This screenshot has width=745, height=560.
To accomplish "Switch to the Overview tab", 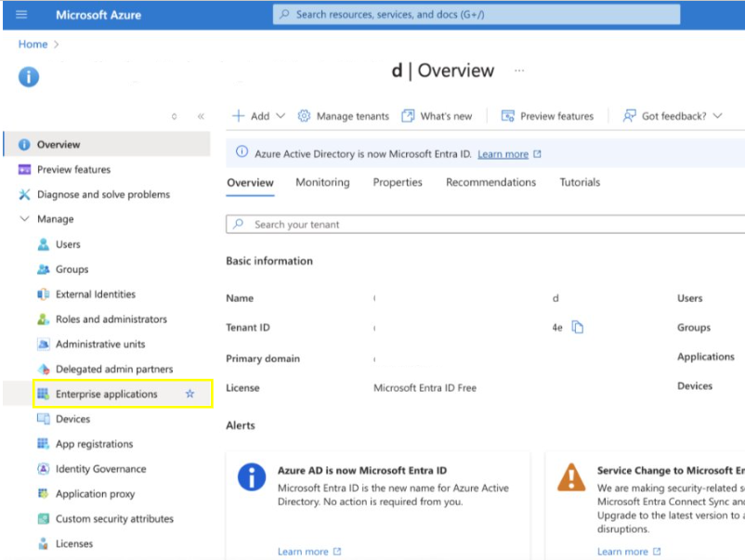I will point(251,183).
